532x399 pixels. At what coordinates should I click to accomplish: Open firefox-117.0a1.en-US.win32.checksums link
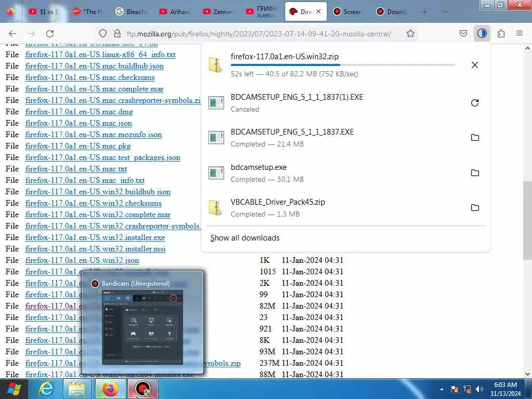(94, 203)
